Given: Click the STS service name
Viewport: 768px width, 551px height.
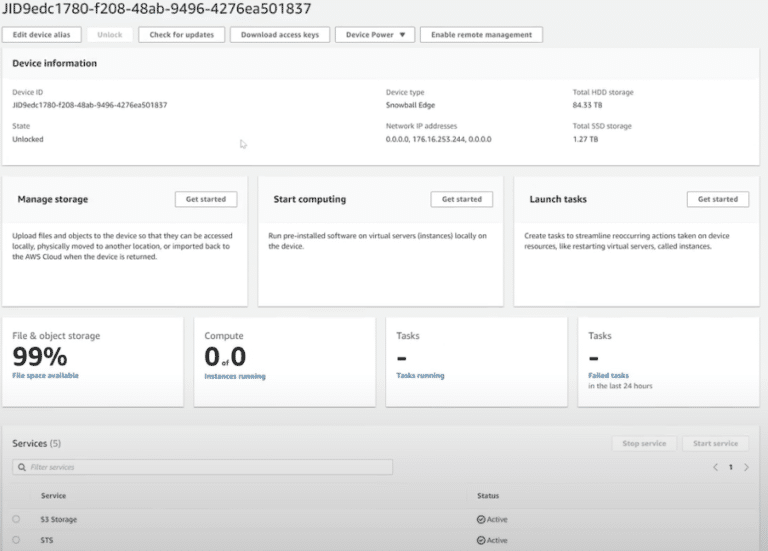Looking at the screenshot, I should pos(47,540).
